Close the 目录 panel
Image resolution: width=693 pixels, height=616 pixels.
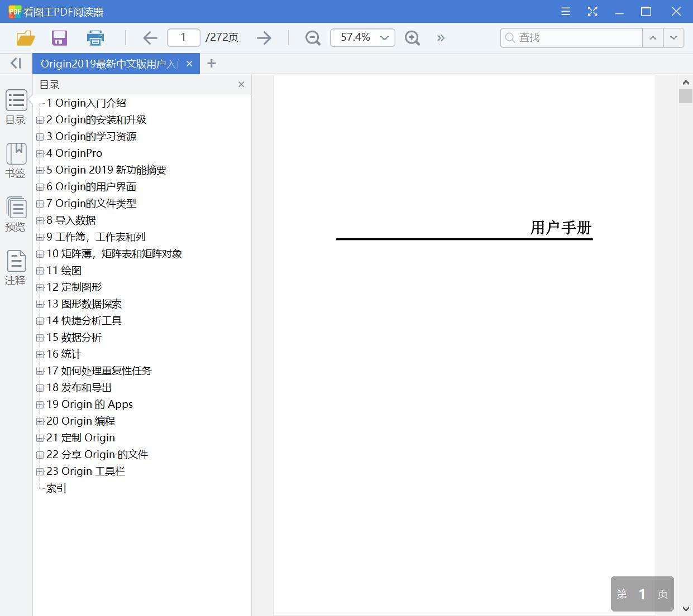pos(241,84)
